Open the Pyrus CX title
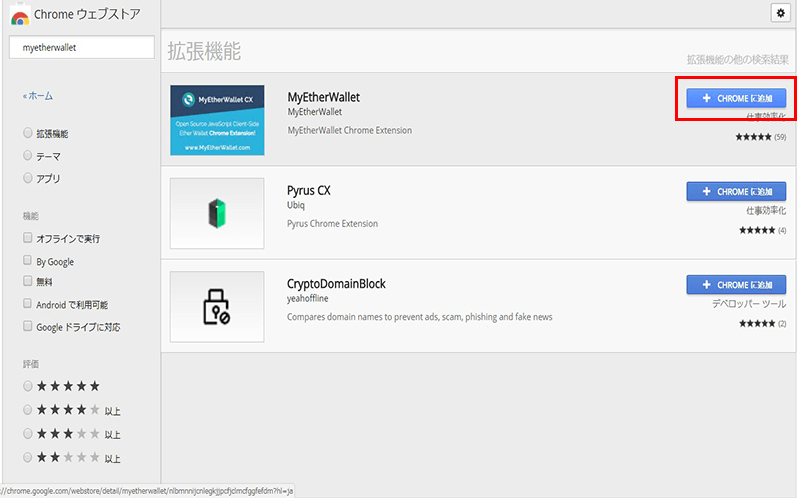 coord(309,191)
